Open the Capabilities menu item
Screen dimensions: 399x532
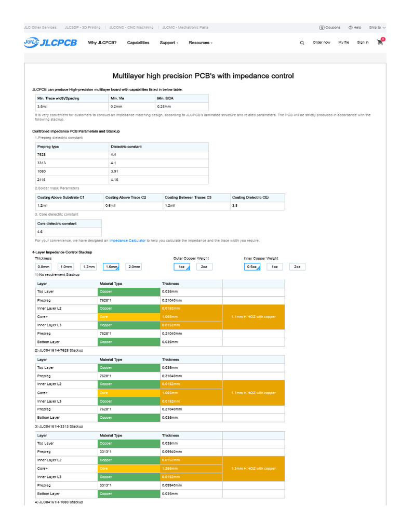(138, 43)
